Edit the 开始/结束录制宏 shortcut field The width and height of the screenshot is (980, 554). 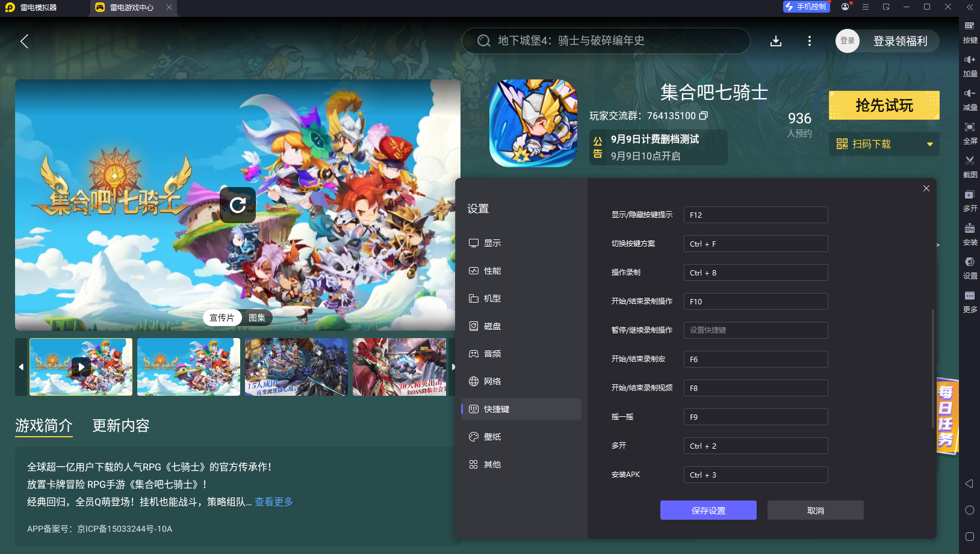pyautogui.click(x=755, y=359)
